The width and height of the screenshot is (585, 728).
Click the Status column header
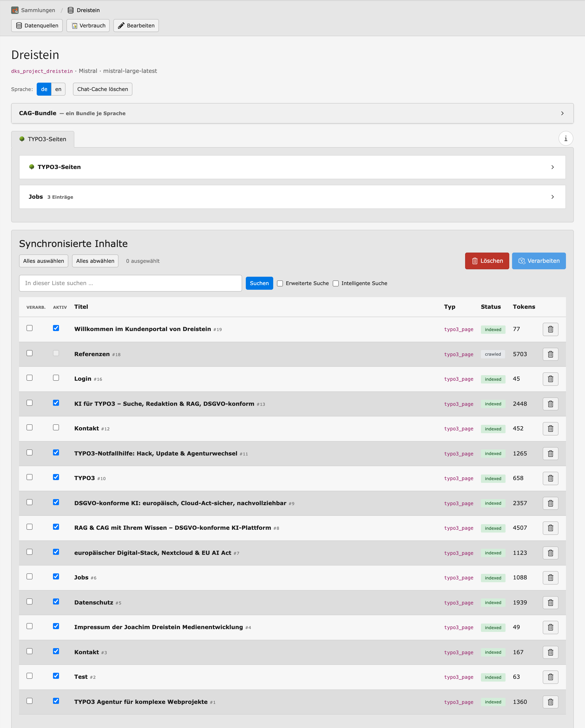coord(491,307)
